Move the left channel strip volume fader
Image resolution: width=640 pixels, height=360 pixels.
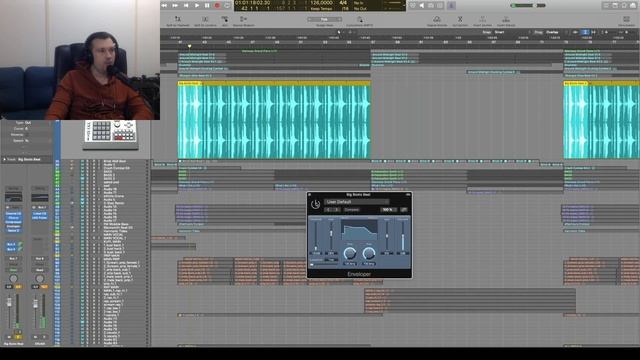9,303
